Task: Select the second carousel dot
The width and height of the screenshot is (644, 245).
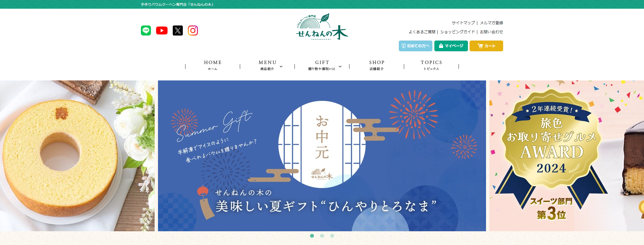Action: coord(322,236)
